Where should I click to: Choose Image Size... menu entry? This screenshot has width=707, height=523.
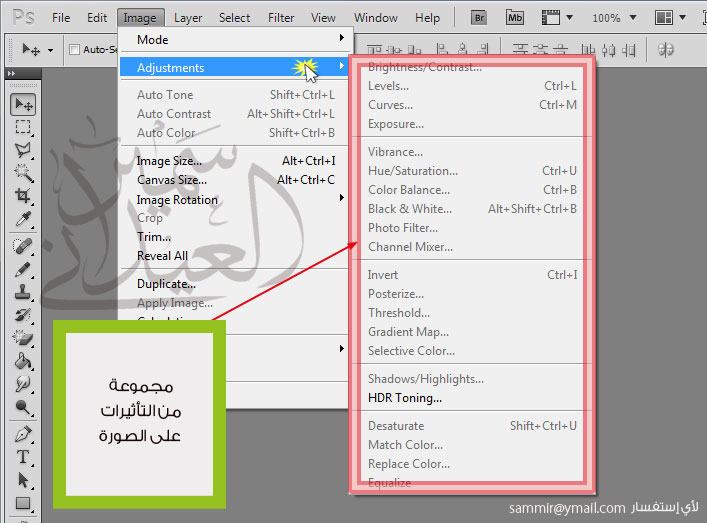tap(234, 161)
